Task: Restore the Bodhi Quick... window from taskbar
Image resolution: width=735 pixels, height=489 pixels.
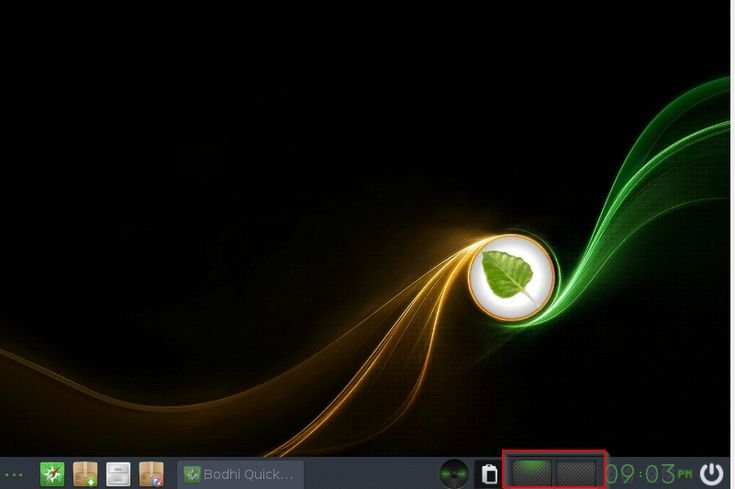Action: [x=240, y=474]
